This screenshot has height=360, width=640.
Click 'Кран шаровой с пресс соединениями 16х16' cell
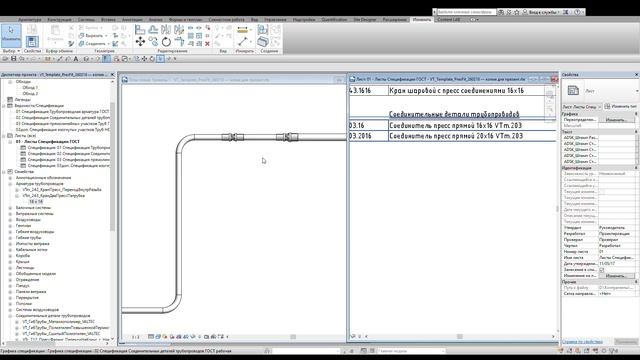tap(456, 91)
